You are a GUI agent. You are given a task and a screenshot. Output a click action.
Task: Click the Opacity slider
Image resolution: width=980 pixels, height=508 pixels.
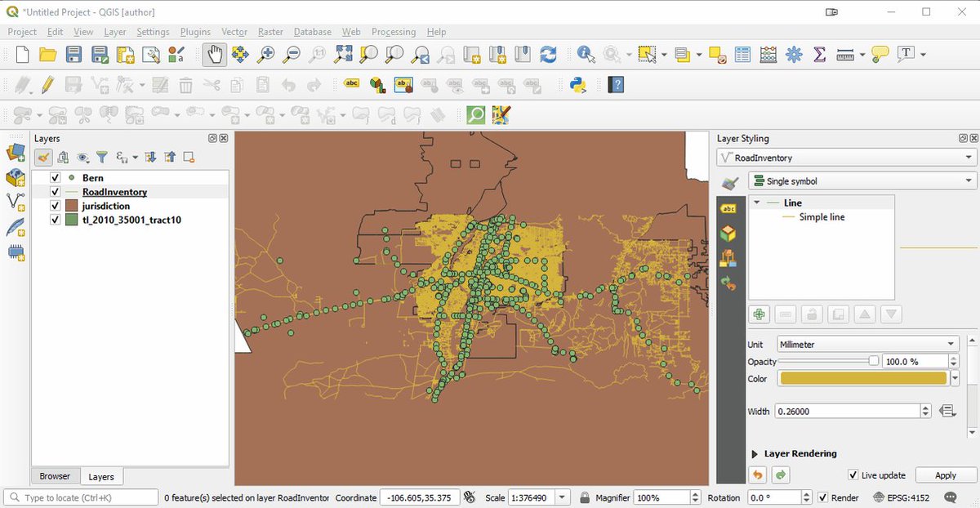[828, 361]
